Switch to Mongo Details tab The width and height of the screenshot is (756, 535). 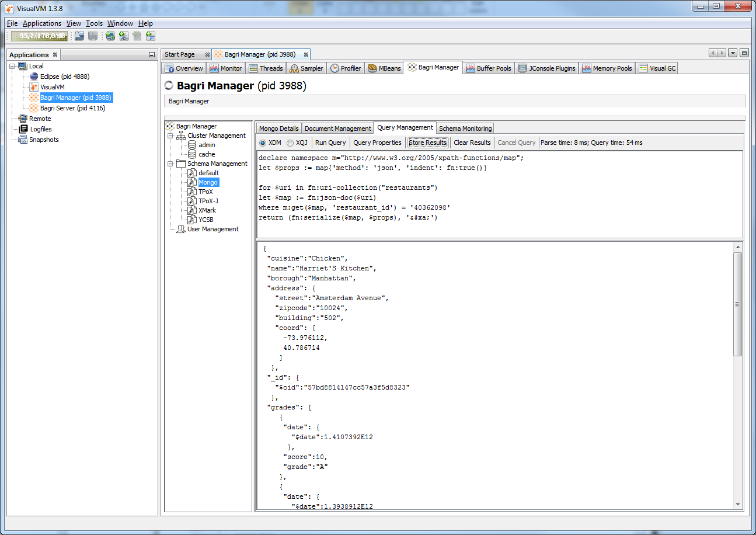click(x=278, y=128)
